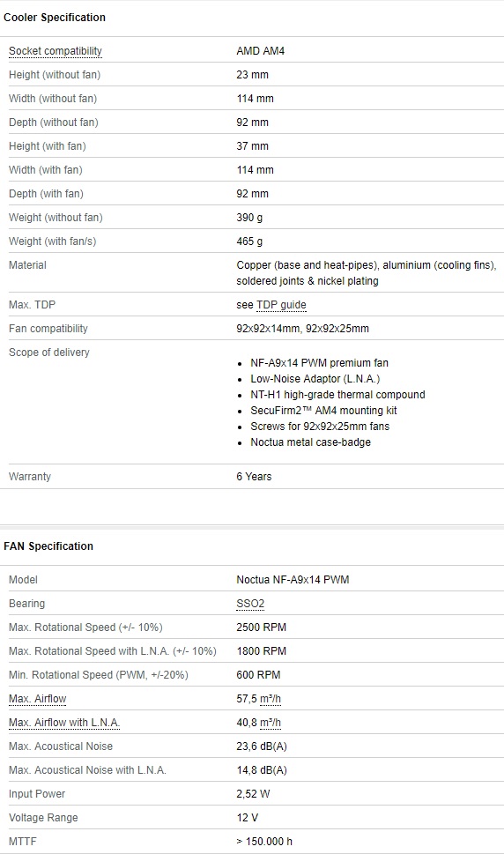Click Max. Airflow with L.N.A. label
504x854 pixels.
pos(64,722)
